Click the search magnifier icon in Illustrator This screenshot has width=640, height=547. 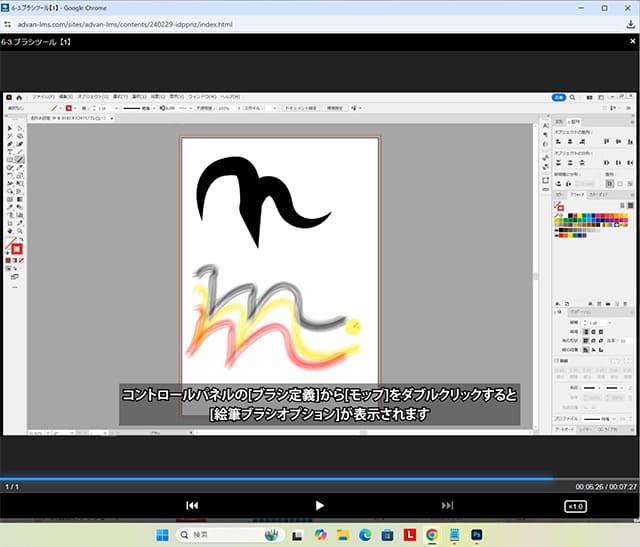coord(572,97)
